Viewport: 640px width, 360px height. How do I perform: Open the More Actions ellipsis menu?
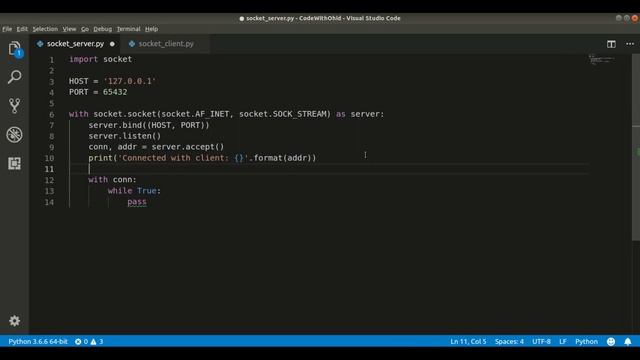[x=630, y=44]
